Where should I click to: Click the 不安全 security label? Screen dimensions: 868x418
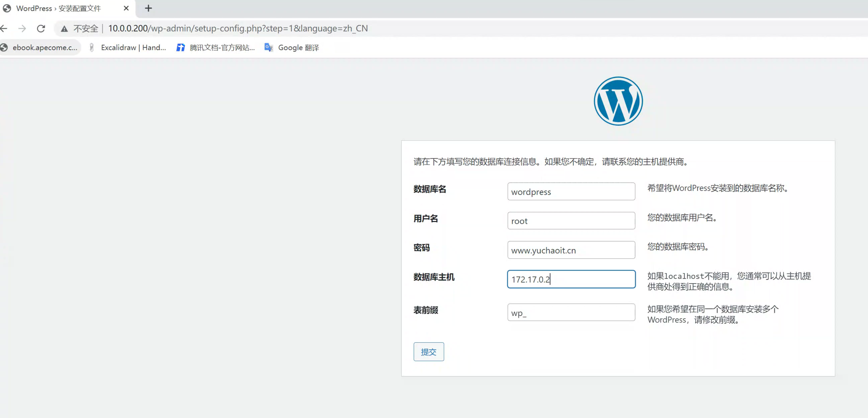pyautogui.click(x=86, y=29)
